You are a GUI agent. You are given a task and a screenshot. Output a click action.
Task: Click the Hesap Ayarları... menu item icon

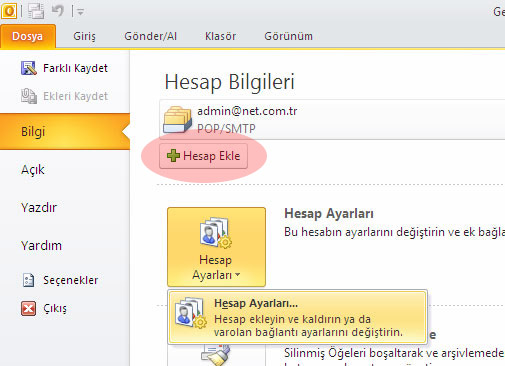(190, 313)
